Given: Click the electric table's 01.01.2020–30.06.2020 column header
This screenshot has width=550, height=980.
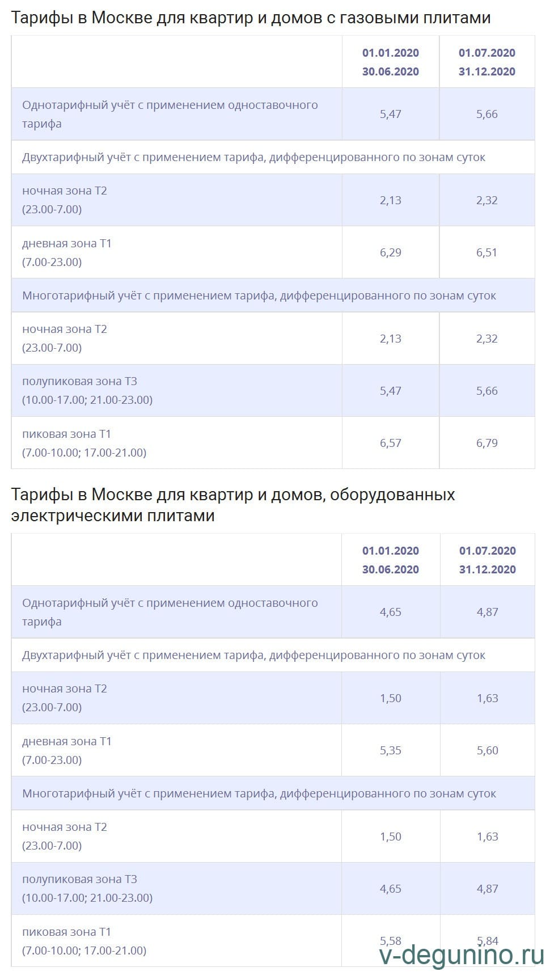Looking at the screenshot, I should (x=391, y=560).
